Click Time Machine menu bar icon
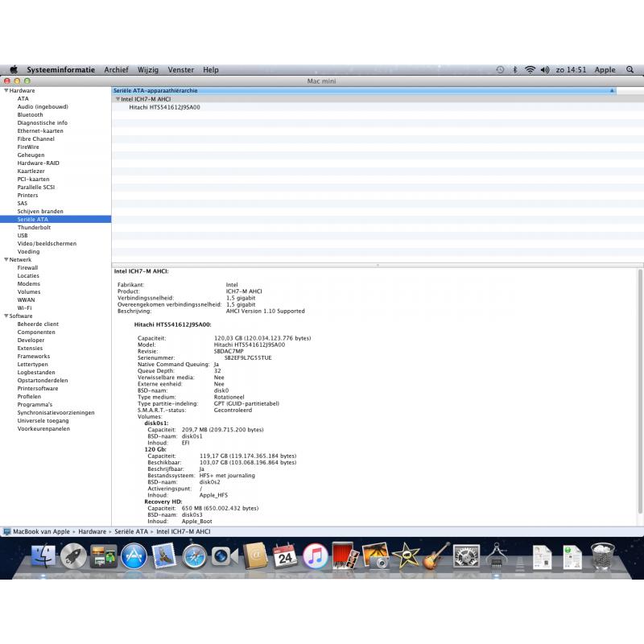 click(x=500, y=70)
